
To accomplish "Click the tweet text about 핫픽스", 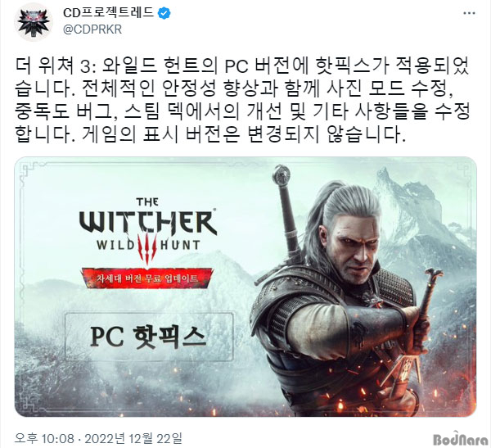I will (x=241, y=101).
